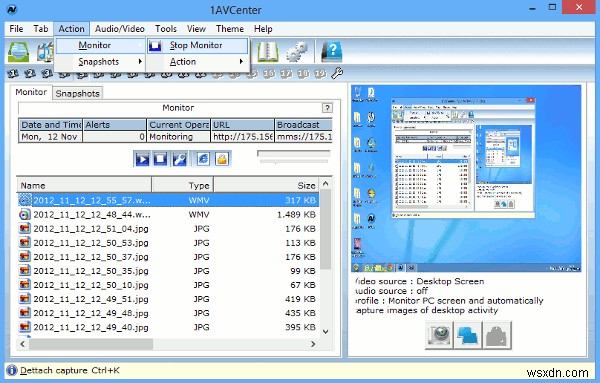
Task: Click the desktop screen preview thumbnail
Action: pyautogui.click(x=466, y=178)
